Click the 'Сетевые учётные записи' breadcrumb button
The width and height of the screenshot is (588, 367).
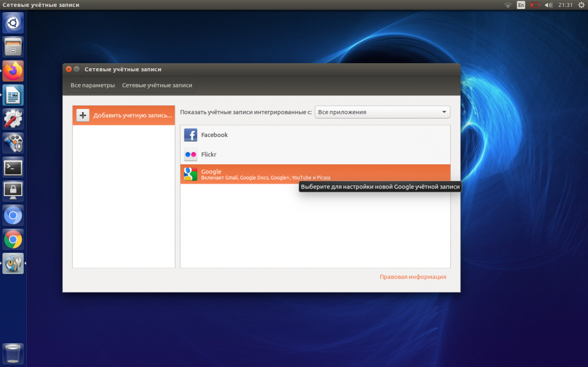pos(157,85)
